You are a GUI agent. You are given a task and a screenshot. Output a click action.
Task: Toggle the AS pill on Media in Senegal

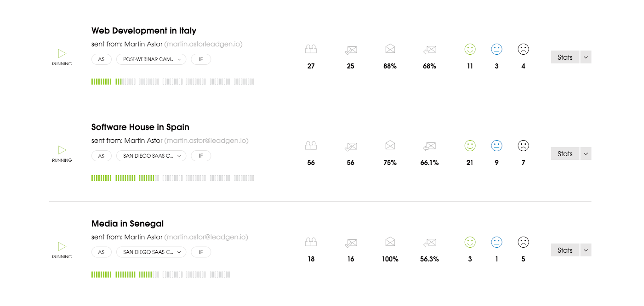tap(101, 252)
